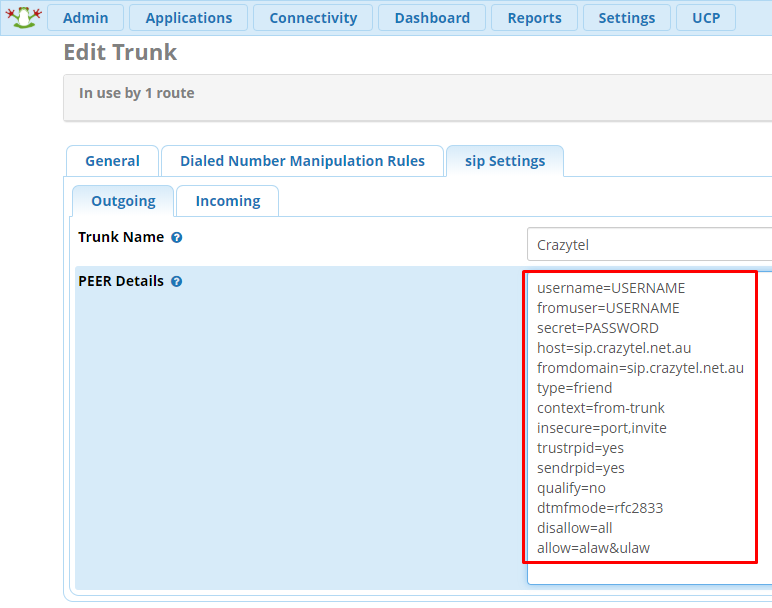Expand the Applications menu
This screenshot has width=772, height=608.
click(188, 18)
